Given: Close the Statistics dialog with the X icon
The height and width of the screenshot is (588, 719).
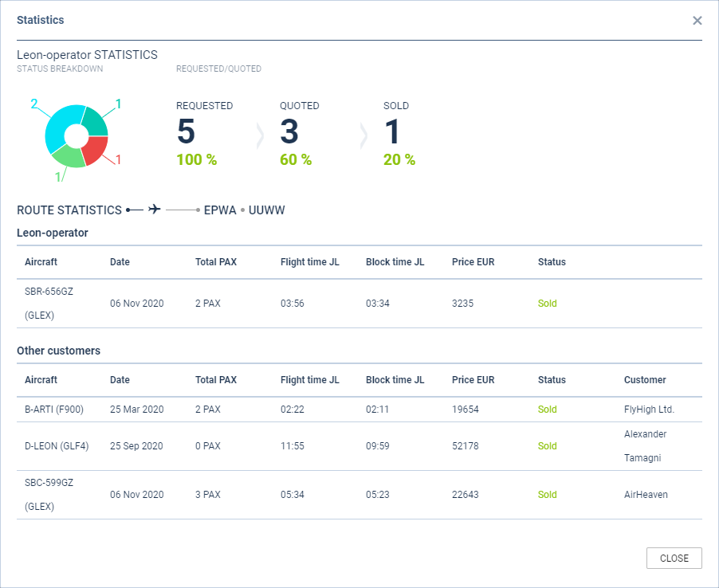Looking at the screenshot, I should pos(697,21).
